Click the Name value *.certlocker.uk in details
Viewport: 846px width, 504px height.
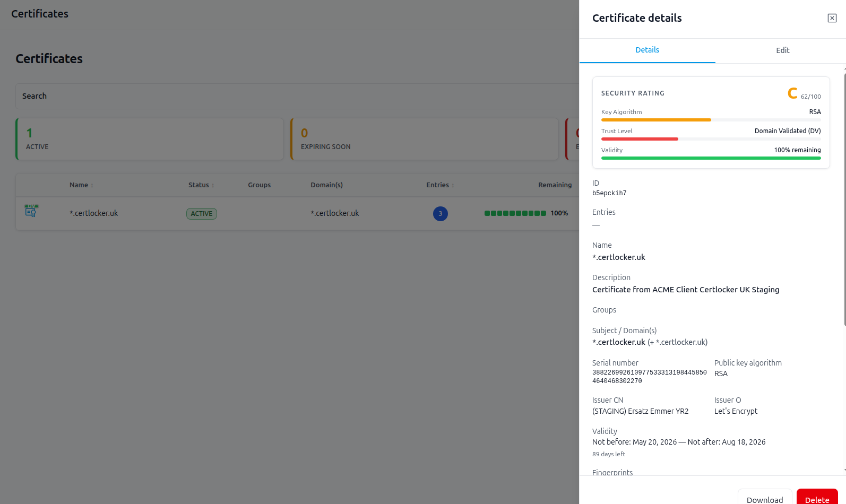[619, 257]
